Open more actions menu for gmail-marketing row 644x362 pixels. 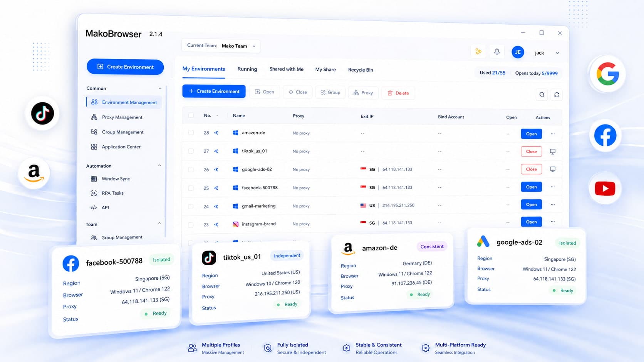click(553, 204)
